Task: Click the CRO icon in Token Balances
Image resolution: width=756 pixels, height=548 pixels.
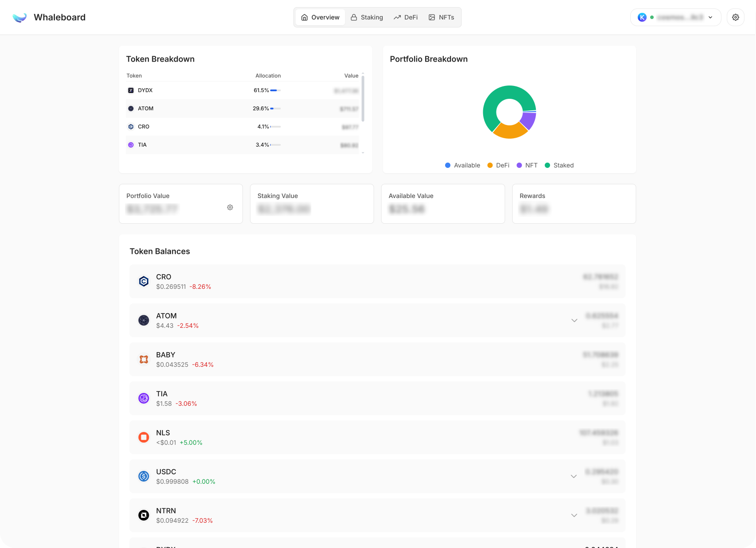Action: click(x=144, y=281)
